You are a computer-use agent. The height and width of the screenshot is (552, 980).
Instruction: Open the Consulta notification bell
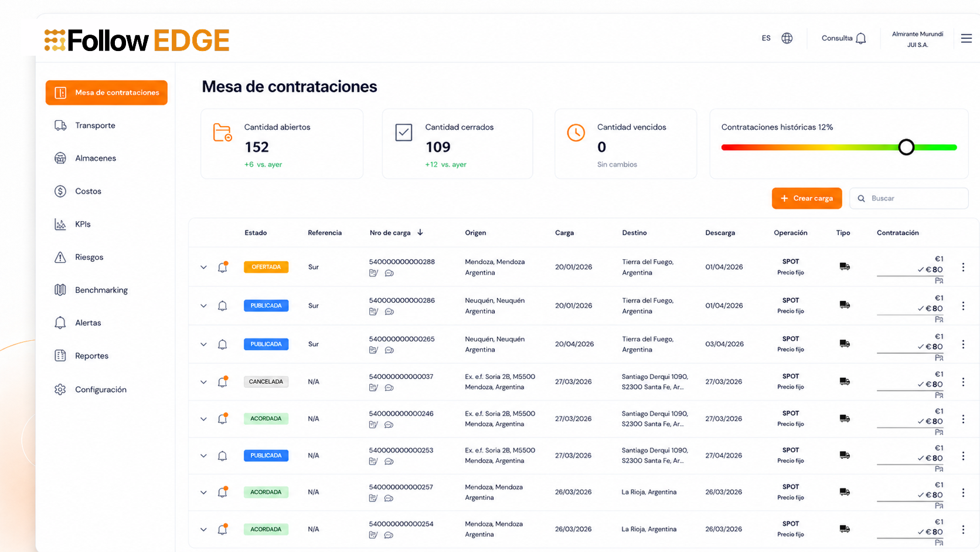pyautogui.click(x=861, y=39)
